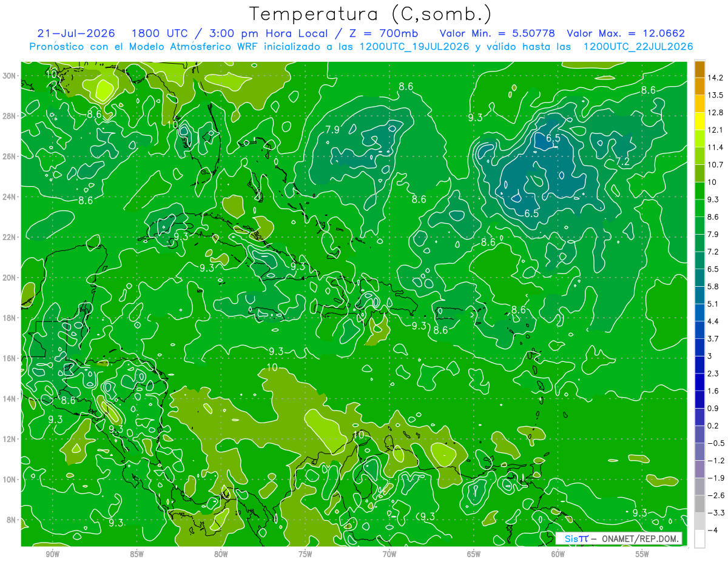Image resolution: width=728 pixels, height=562 pixels.
Task: Click the valid-until stamp "1200UTC_22JUL2026"
Action: [x=638, y=47]
